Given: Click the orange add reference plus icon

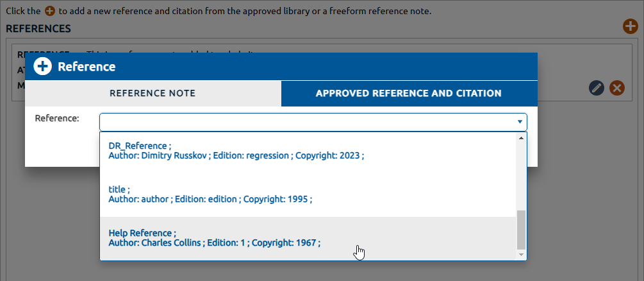Looking at the screenshot, I should coord(630,27).
